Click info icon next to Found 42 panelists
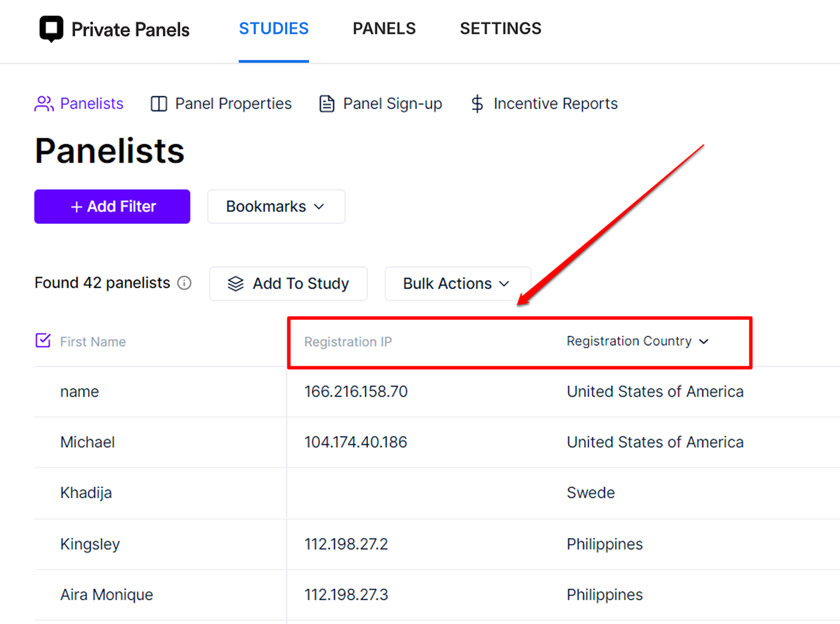The image size is (840, 624). click(184, 283)
